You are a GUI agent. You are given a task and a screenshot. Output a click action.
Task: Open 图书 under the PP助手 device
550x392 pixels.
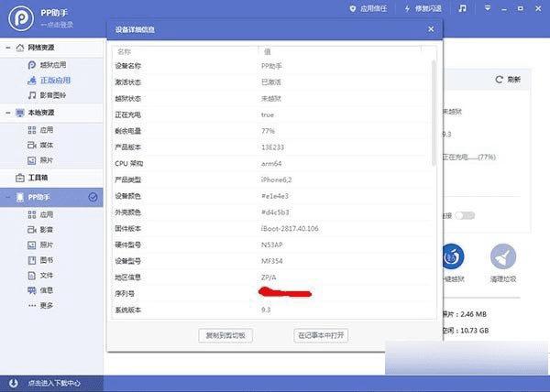point(40,260)
